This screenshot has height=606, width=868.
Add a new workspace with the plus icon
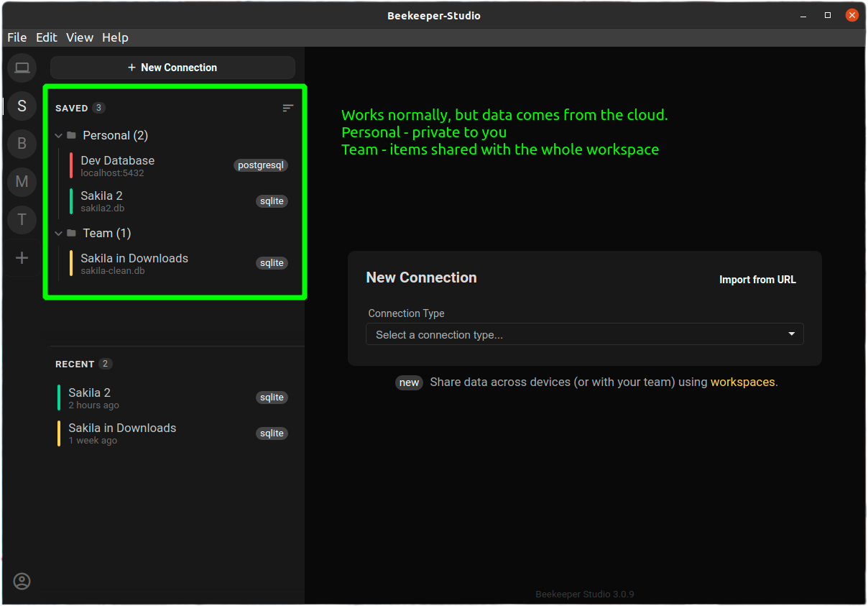22,257
